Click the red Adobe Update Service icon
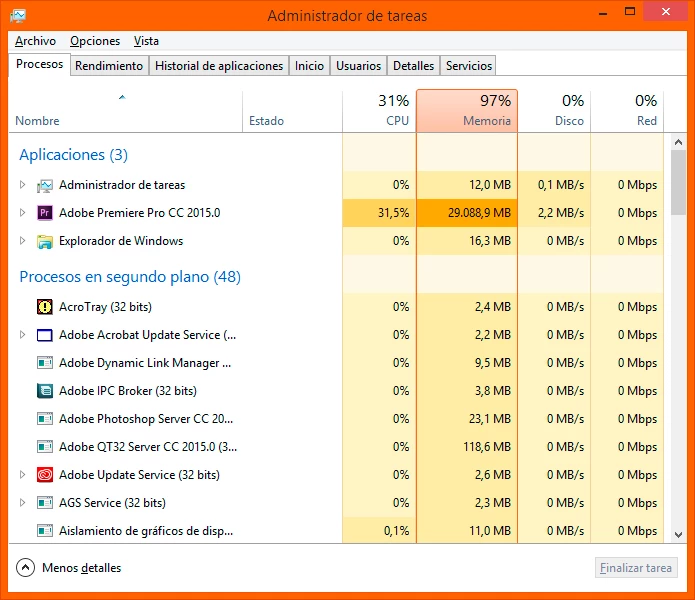Image resolution: width=695 pixels, height=600 pixels. 44,475
